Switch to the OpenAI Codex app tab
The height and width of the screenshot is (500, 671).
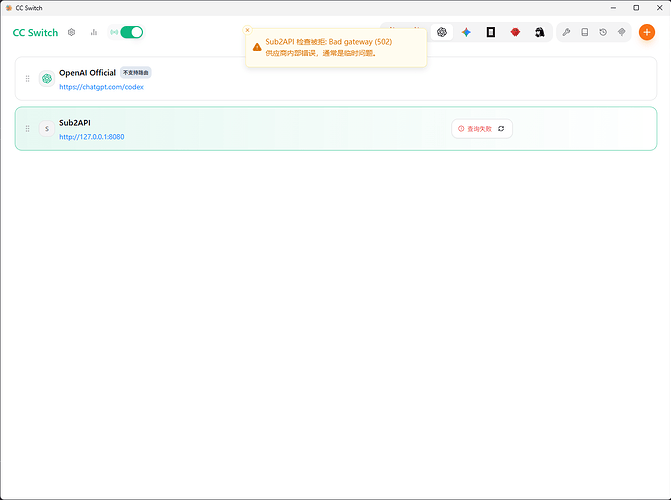442,32
